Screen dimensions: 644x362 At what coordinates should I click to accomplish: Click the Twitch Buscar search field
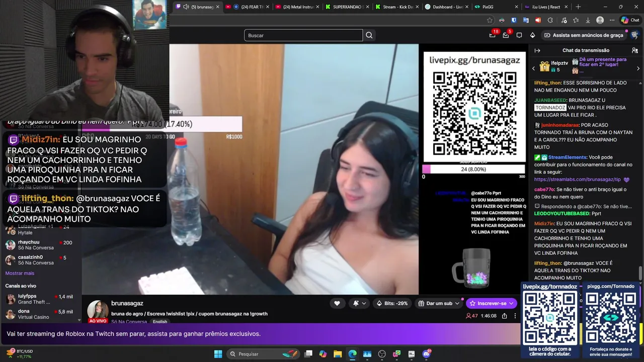point(303,35)
